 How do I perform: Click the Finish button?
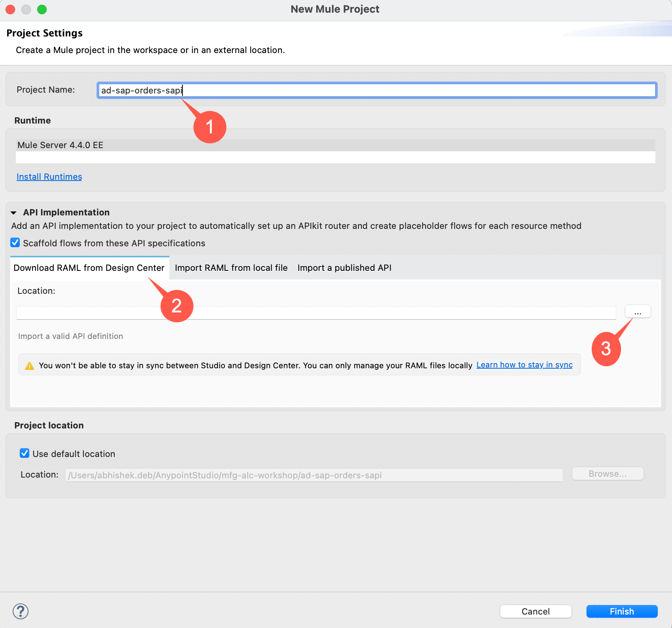coord(622,611)
